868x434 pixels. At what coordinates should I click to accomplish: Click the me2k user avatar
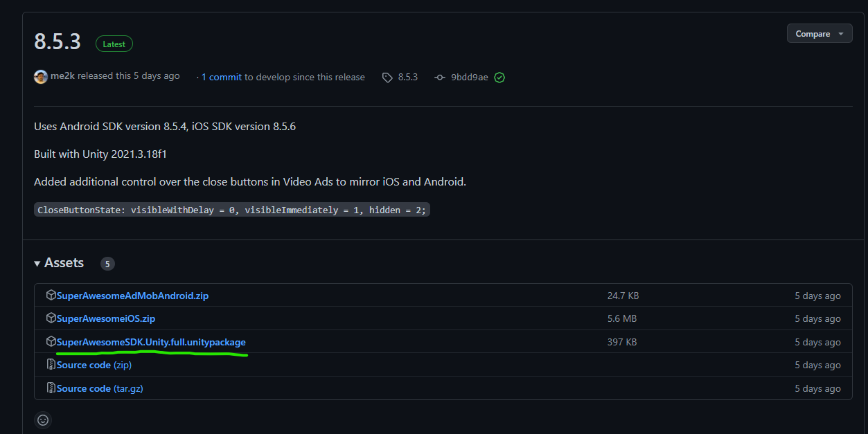pos(41,77)
